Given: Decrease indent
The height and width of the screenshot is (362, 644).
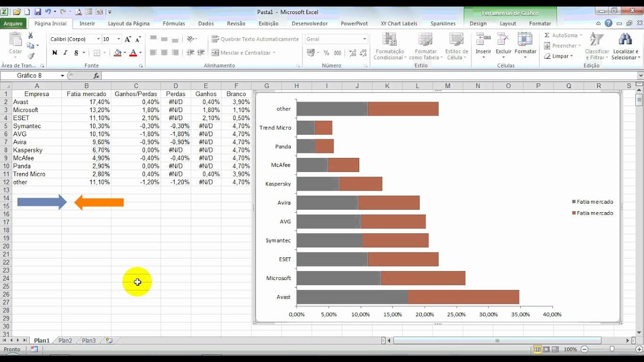Looking at the screenshot, I should pyautogui.click(x=190, y=53).
